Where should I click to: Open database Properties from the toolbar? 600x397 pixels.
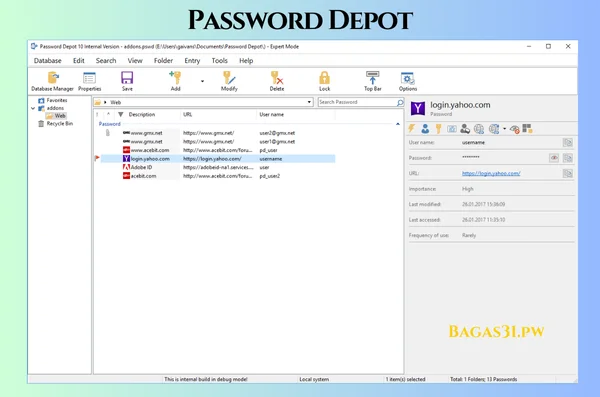[90, 81]
